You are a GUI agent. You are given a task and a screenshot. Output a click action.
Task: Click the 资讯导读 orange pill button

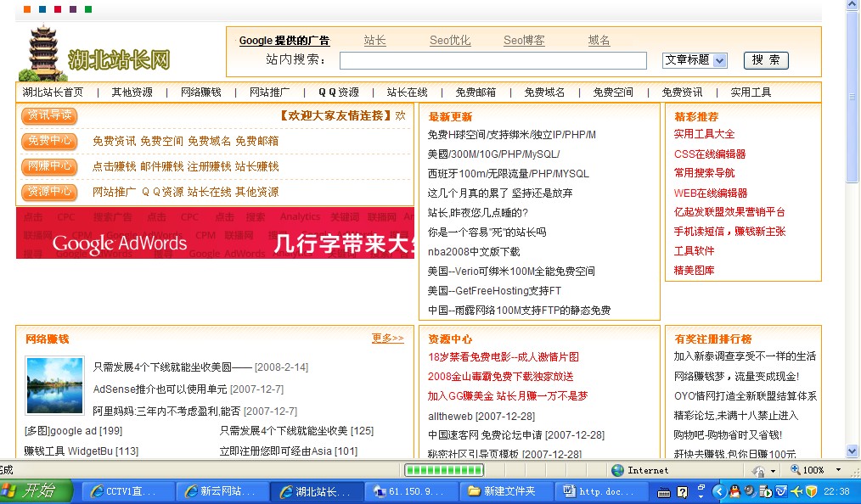(49, 115)
